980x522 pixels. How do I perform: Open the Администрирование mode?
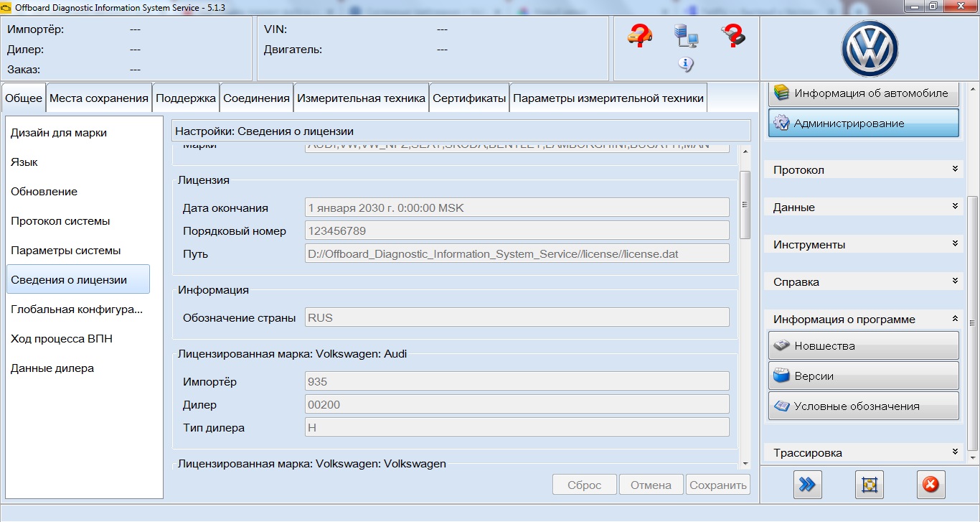(864, 123)
